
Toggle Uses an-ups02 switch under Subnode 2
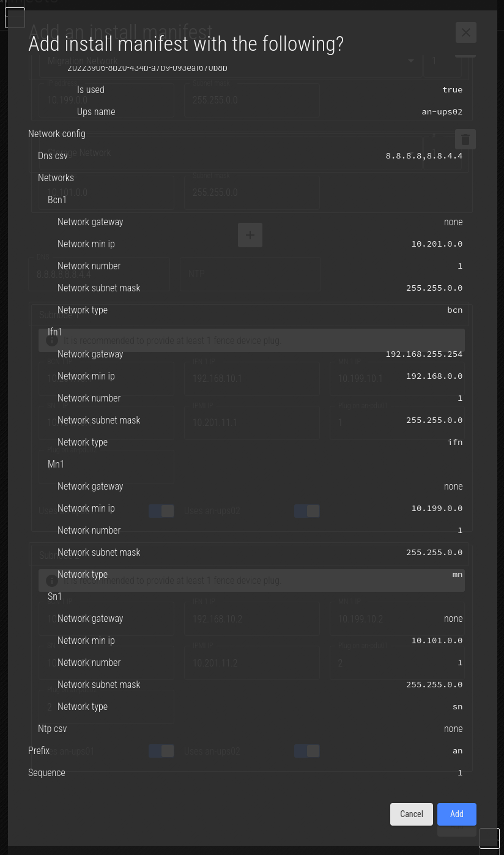pos(306,750)
